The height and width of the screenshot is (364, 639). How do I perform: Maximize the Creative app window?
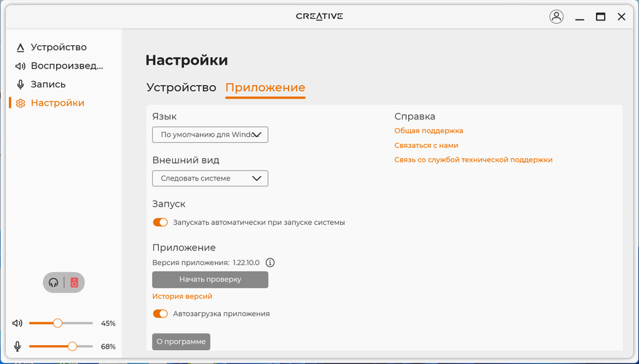pyautogui.click(x=600, y=17)
